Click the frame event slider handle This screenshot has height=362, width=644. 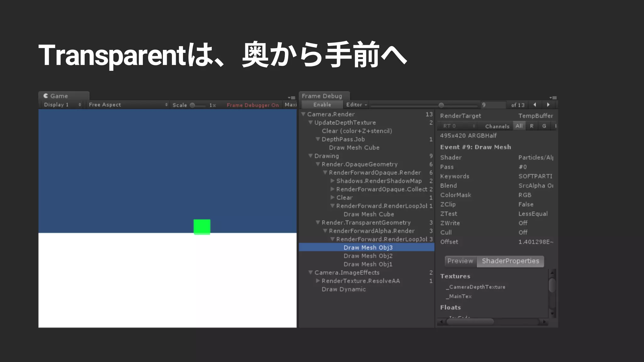coord(441,105)
